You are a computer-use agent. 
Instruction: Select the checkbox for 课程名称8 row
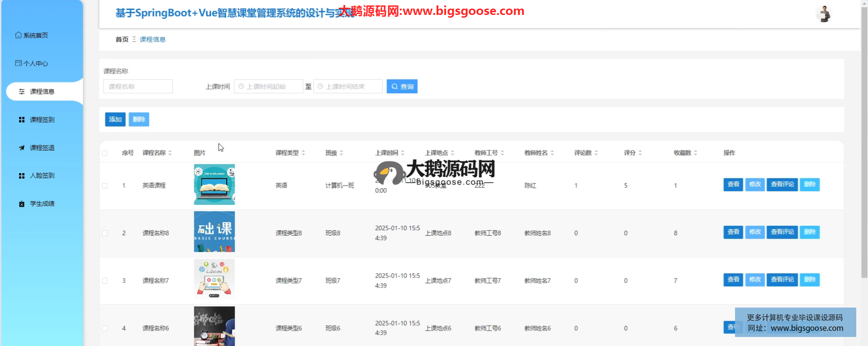pyautogui.click(x=105, y=233)
